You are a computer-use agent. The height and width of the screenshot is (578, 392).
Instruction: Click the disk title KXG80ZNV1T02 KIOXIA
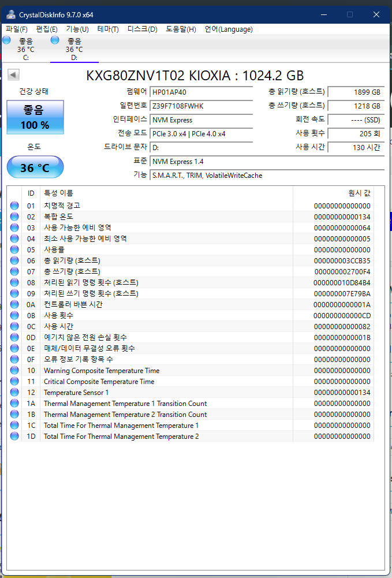tap(195, 76)
